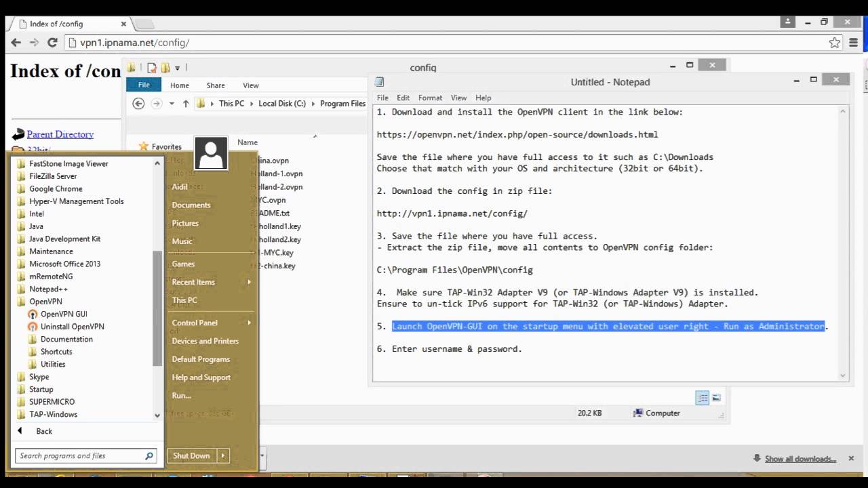Image resolution: width=868 pixels, height=488 pixels.
Task: Open Devices and Printers
Action: pos(205,341)
